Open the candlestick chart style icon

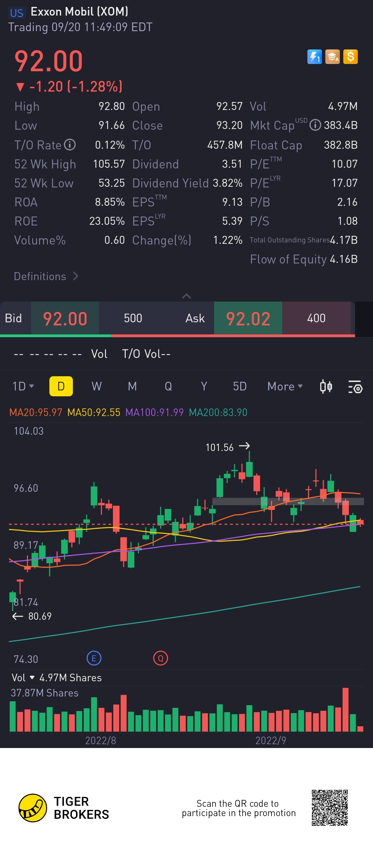pos(326,387)
